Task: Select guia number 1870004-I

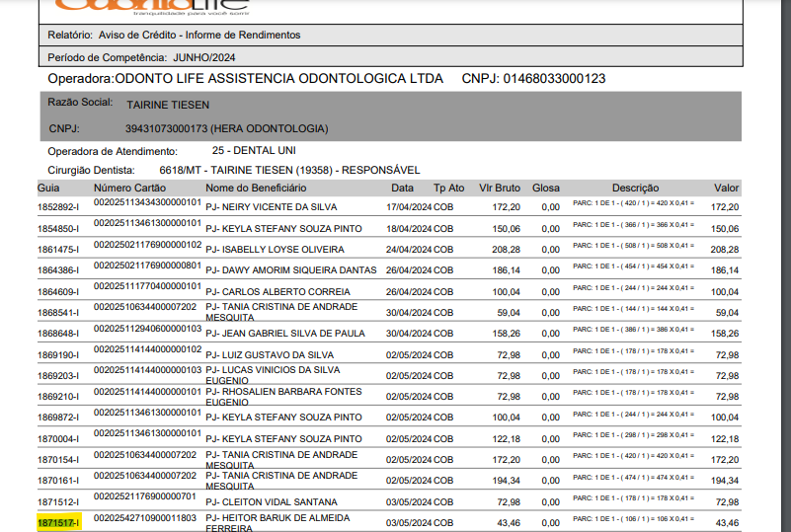Action: click(58, 439)
